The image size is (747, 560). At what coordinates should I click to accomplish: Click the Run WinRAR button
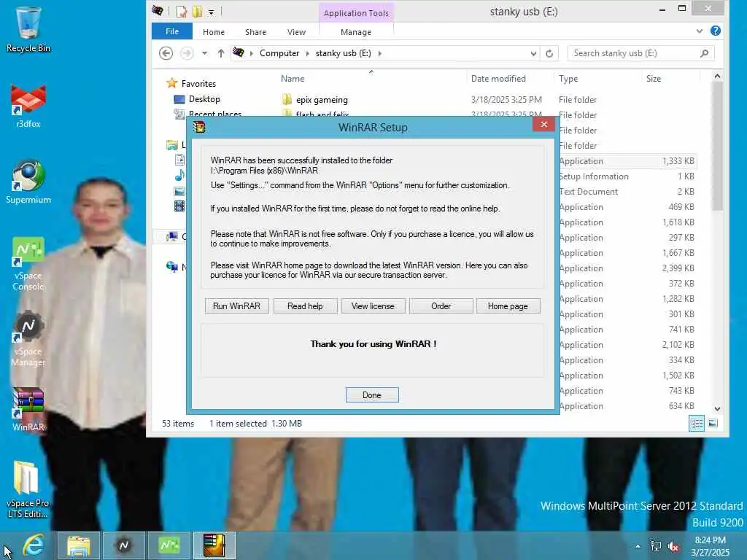237,306
